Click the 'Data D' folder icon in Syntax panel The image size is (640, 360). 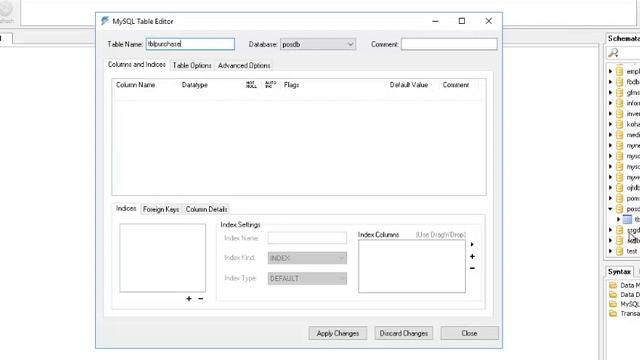[x=613, y=294]
